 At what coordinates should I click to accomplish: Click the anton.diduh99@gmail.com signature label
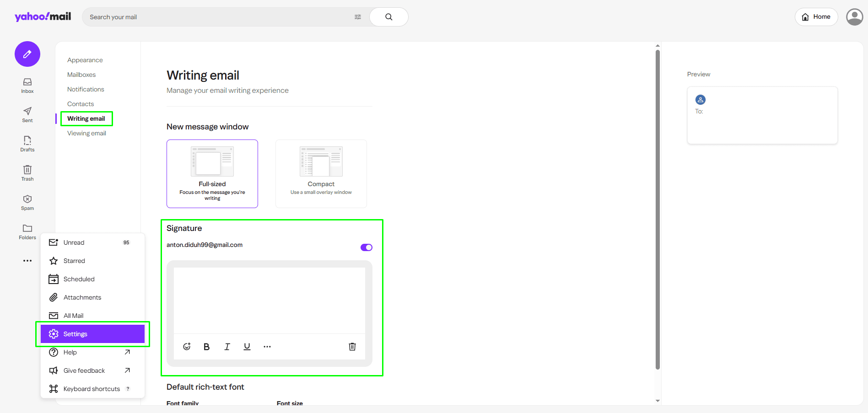pyautogui.click(x=205, y=245)
